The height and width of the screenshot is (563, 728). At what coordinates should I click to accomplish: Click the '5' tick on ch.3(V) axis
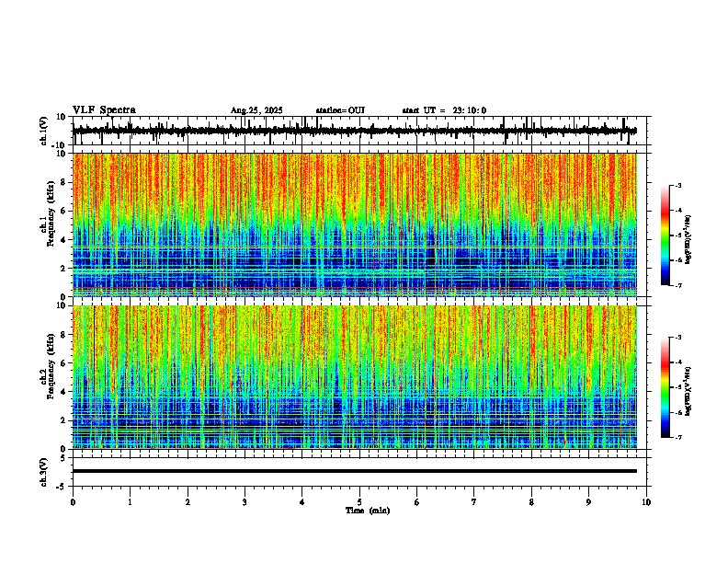click(x=64, y=457)
